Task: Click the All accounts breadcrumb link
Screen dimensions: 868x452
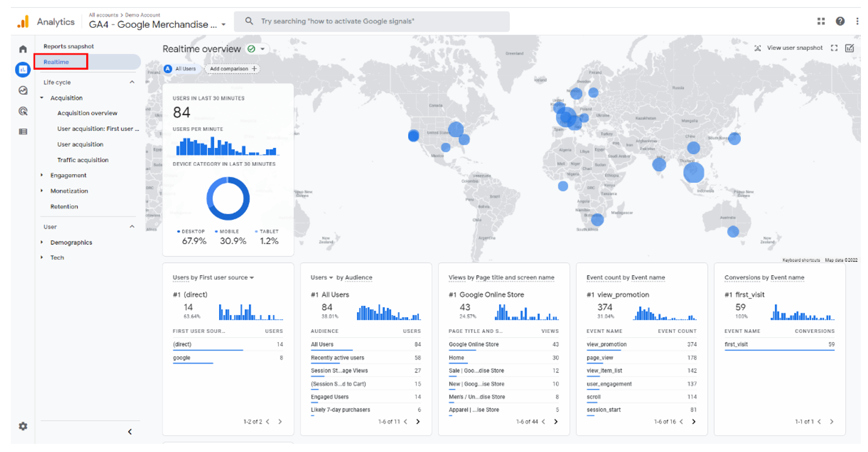Action: pos(103,15)
